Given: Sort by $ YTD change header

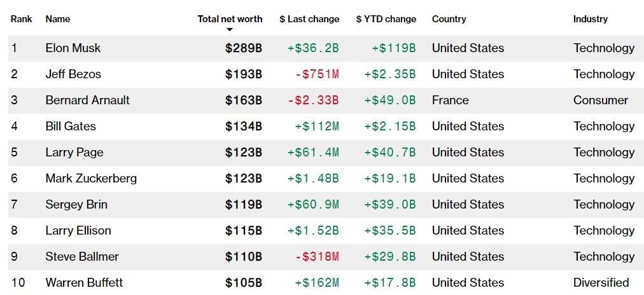Looking at the screenshot, I should [x=386, y=19].
